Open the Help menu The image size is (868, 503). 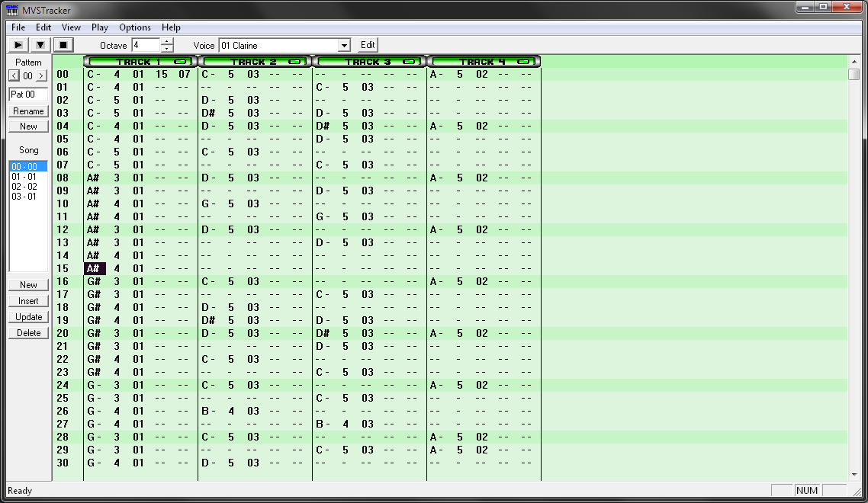pos(171,27)
